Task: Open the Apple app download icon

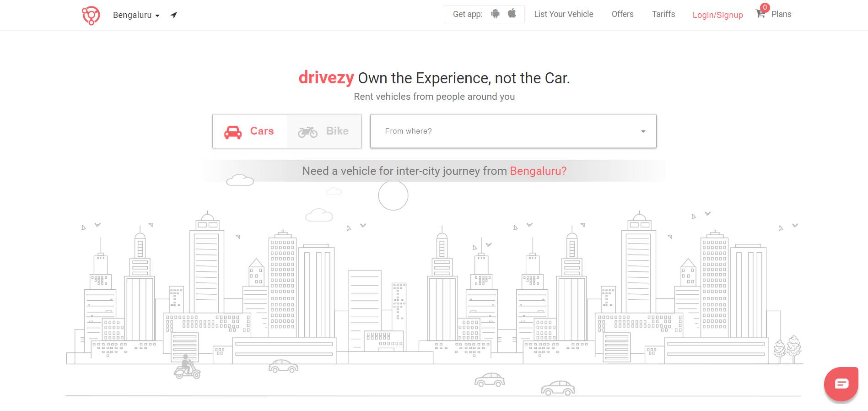Action: click(512, 13)
